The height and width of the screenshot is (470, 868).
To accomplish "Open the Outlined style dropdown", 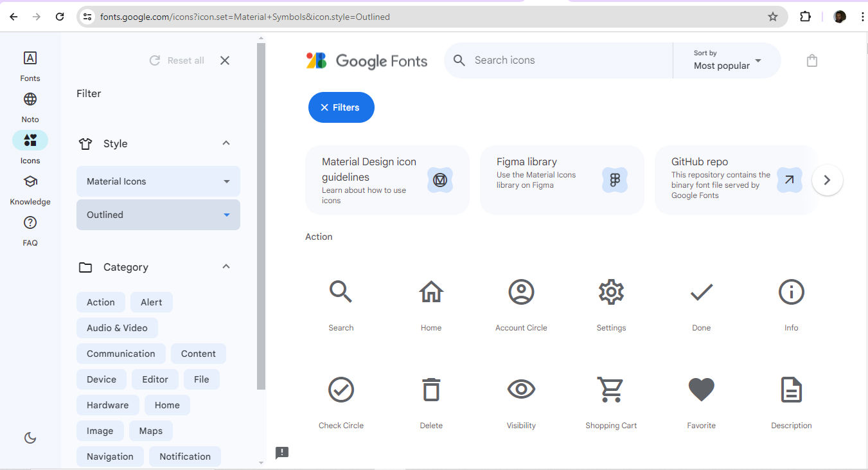I will tap(157, 214).
